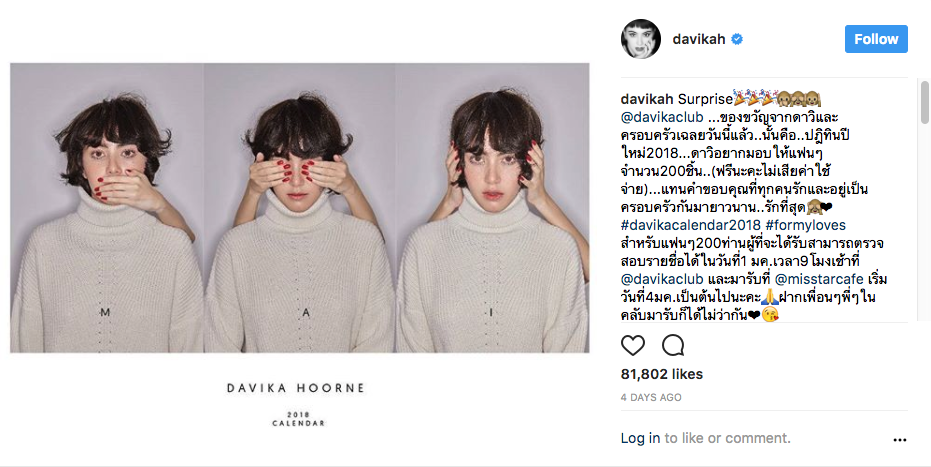Screen dimensions: 931x467
Task: Click the Log in link
Action: pos(640,438)
